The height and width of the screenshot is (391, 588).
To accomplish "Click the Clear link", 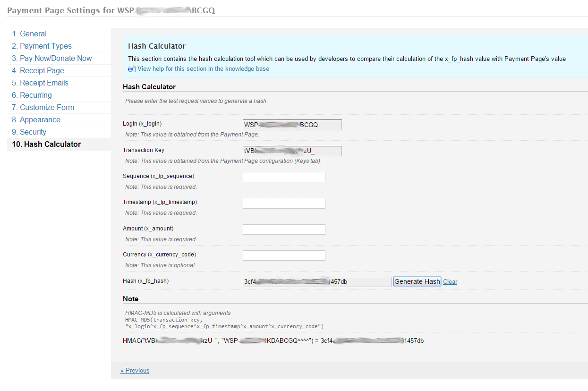I will pyautogui.click(x=450, y=282).
